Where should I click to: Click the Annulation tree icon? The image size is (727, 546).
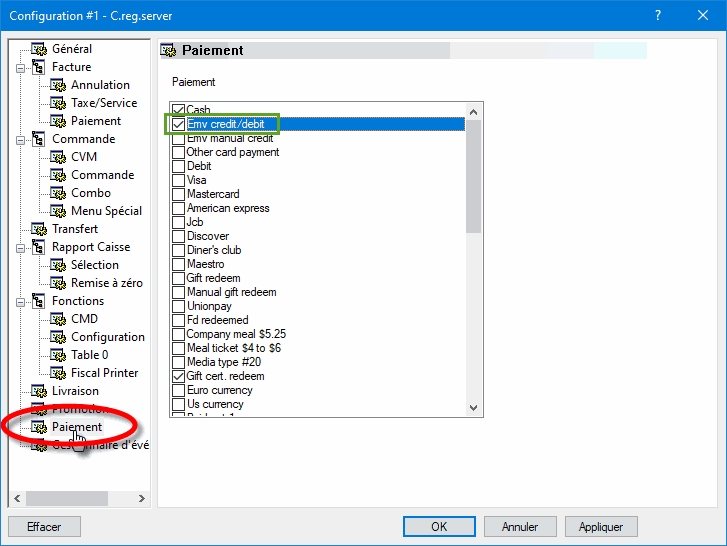pyautogui.click(x=58, y=85)
